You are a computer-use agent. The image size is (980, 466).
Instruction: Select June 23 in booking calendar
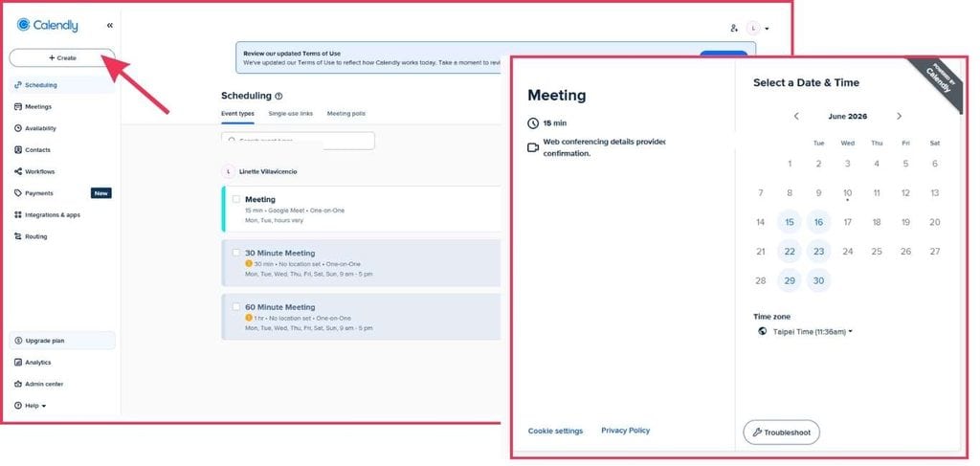point(819,251)
